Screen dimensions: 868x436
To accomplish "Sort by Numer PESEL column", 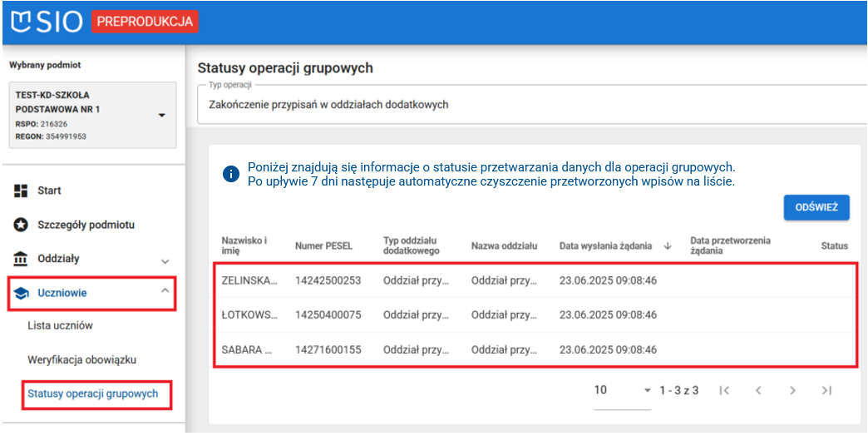I will pyautogui.click(x=323, y=245).
